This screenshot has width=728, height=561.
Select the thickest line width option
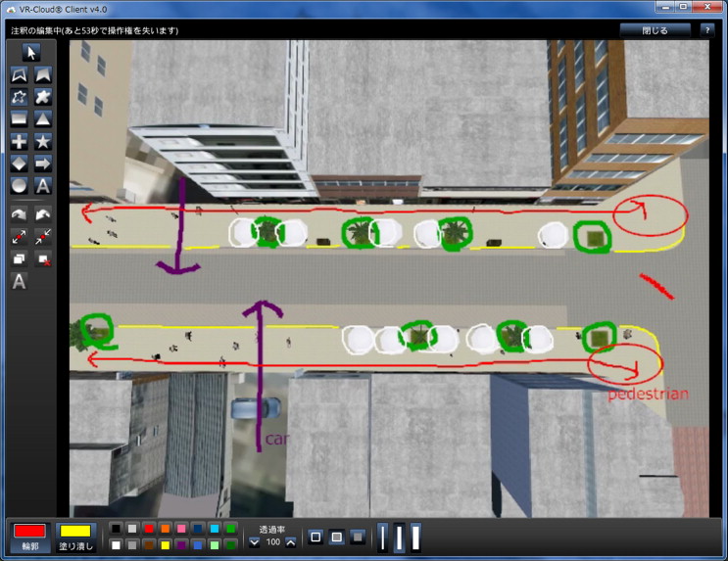(x=416, y=537)
